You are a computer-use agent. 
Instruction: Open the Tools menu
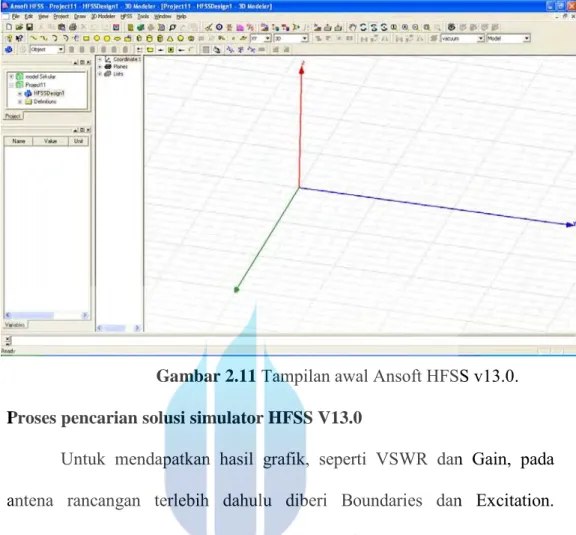[x=143, y=17]
